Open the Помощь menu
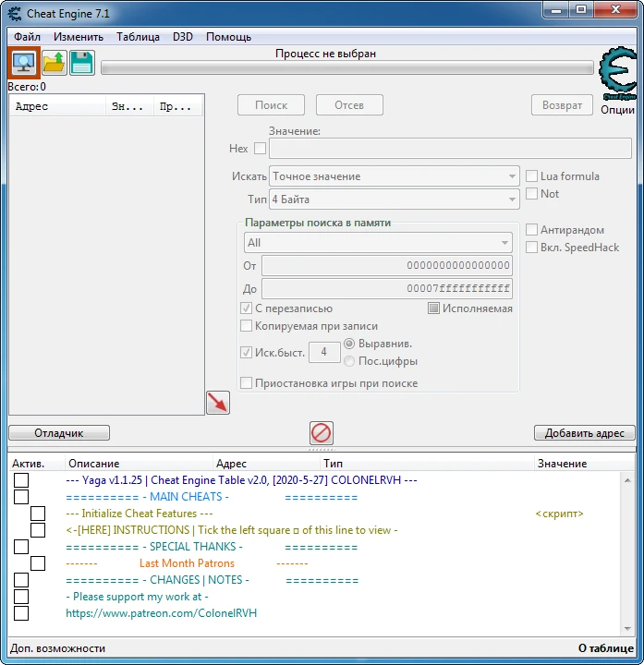644x665 pixels. pos(228,37)
